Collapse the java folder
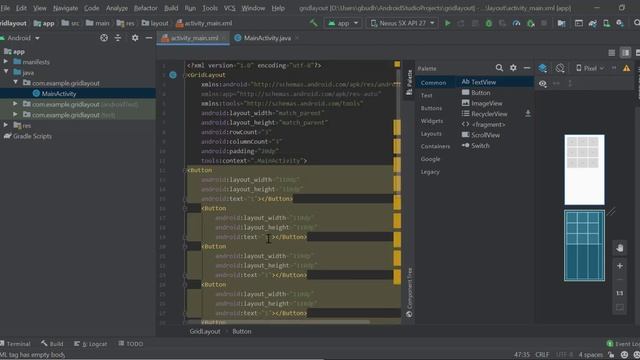Screen dimensions: 640x360 (x=6, y=72)
